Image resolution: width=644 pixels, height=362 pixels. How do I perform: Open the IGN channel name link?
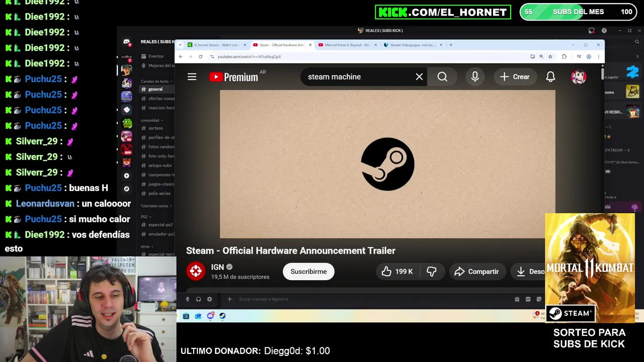[217, 267]
